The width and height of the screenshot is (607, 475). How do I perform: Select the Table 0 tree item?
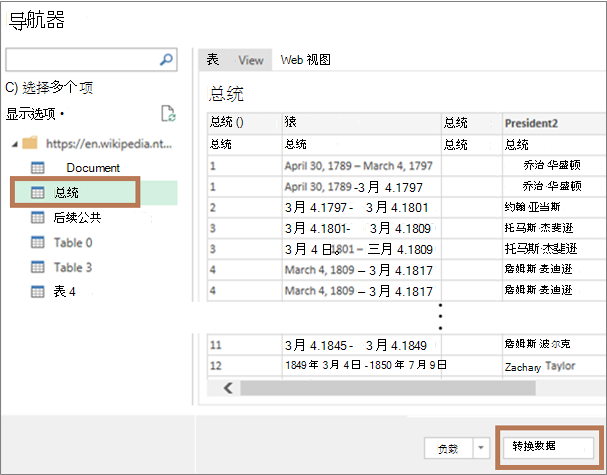(73, 242)
